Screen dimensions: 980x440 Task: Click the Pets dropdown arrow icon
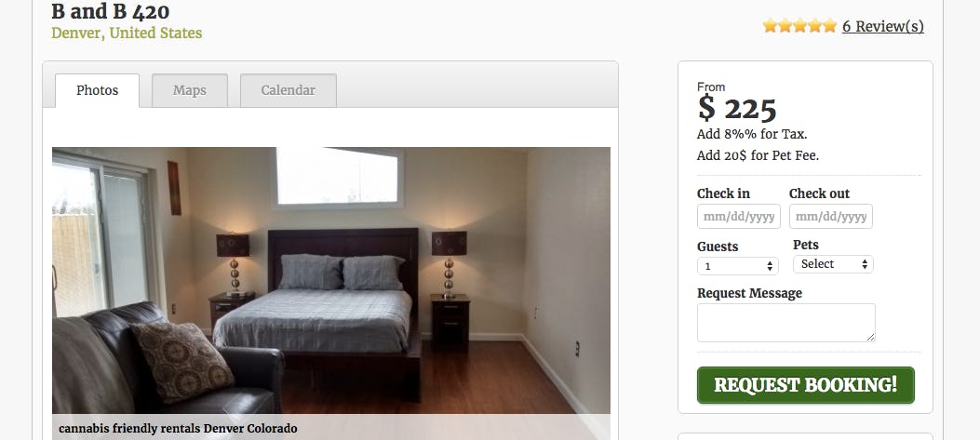coord(865,264)
